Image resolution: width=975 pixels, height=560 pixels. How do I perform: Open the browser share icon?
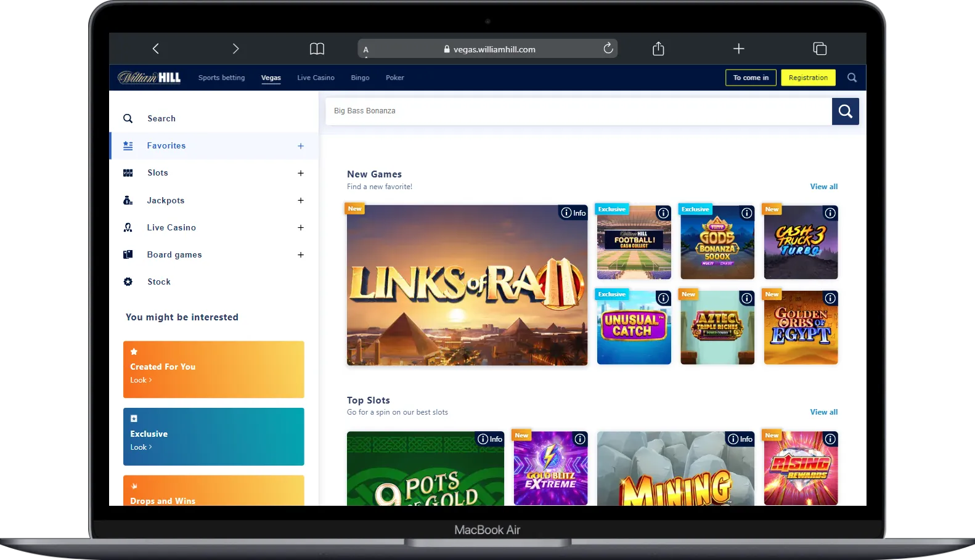point(658,48)
